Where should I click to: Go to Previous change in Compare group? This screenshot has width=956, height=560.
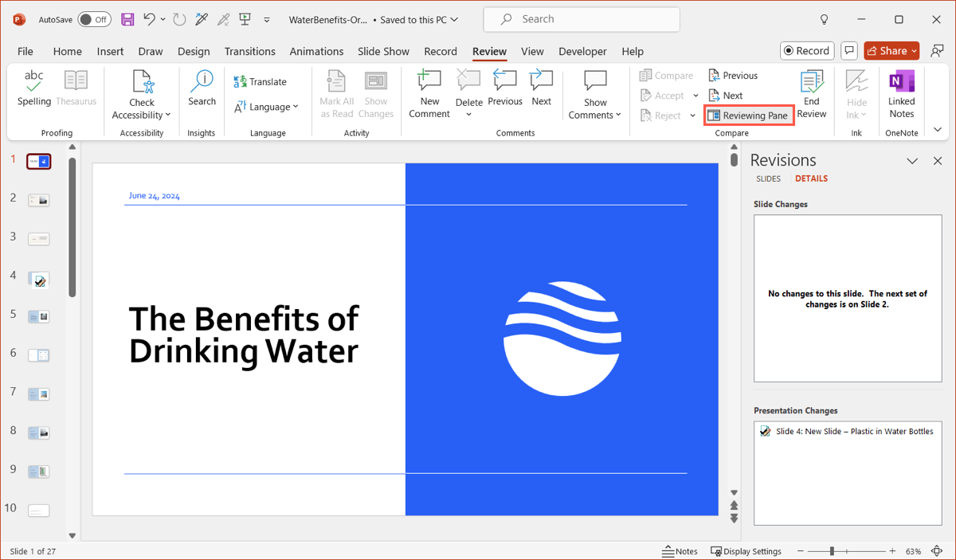[x=733, y=76]
